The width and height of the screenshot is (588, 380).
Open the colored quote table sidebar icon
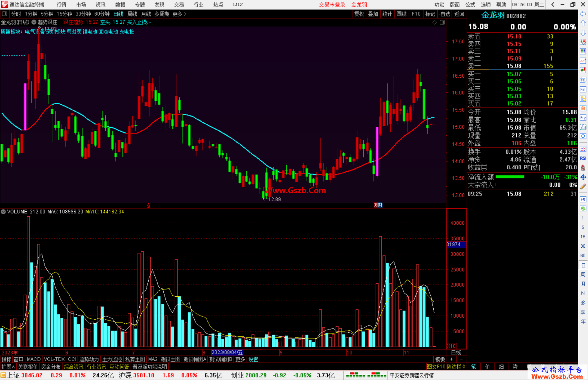[x=583, y=51]
